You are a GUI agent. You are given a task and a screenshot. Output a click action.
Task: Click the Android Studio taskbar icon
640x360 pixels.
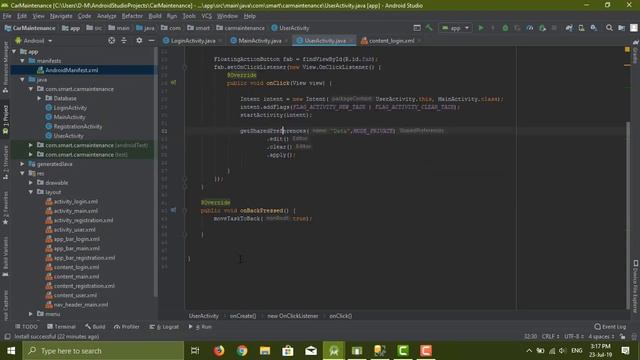coord(334,351)
